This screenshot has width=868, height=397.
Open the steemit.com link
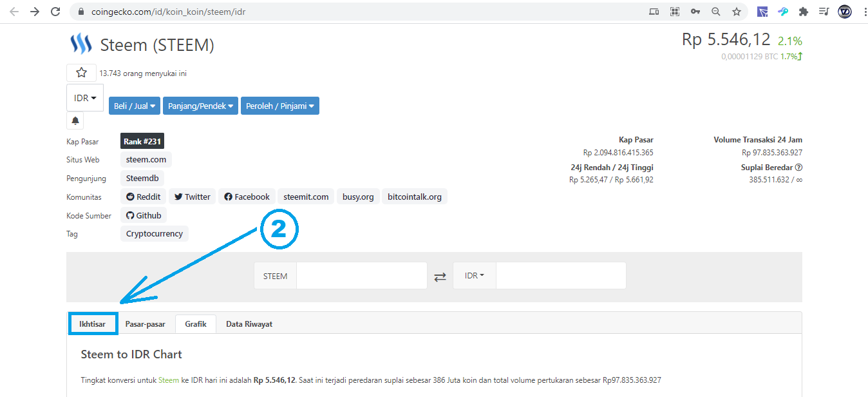[x=306, y=197]
